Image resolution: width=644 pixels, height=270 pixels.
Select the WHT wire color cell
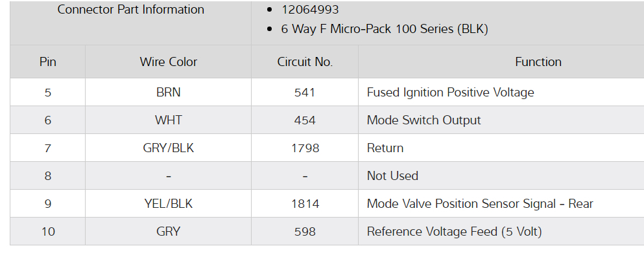pos(168,120)
